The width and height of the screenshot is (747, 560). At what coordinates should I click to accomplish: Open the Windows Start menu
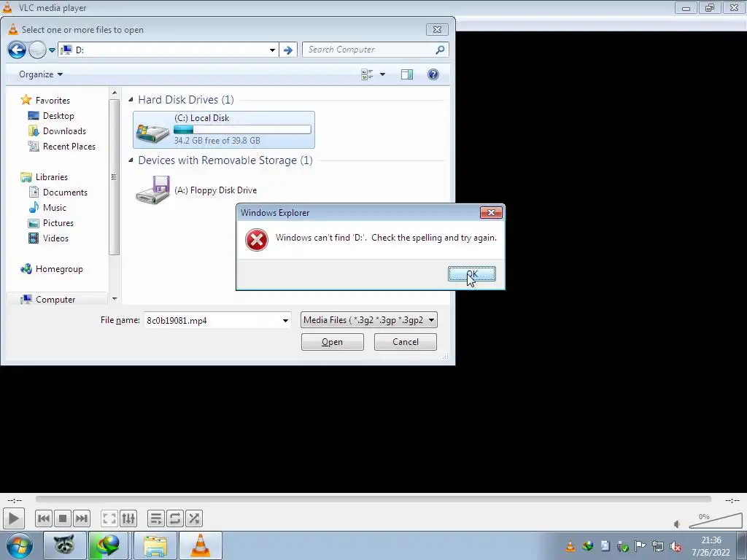click(19, 545)
